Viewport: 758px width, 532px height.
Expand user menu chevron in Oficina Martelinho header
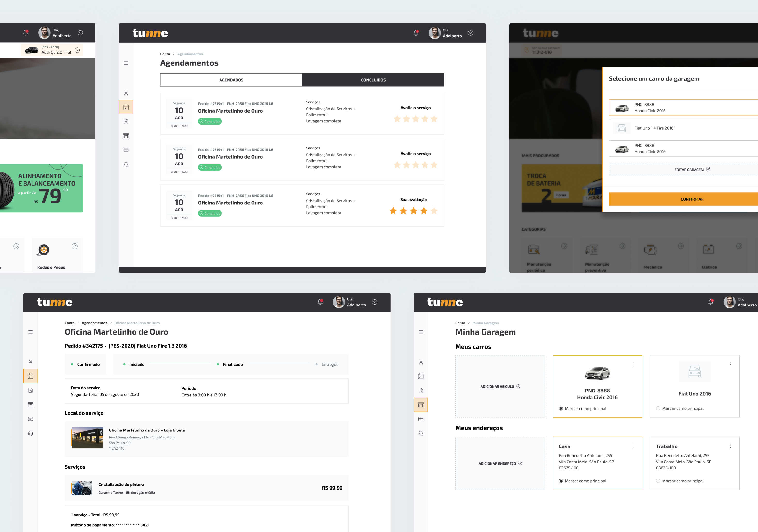tap(375, 302)
